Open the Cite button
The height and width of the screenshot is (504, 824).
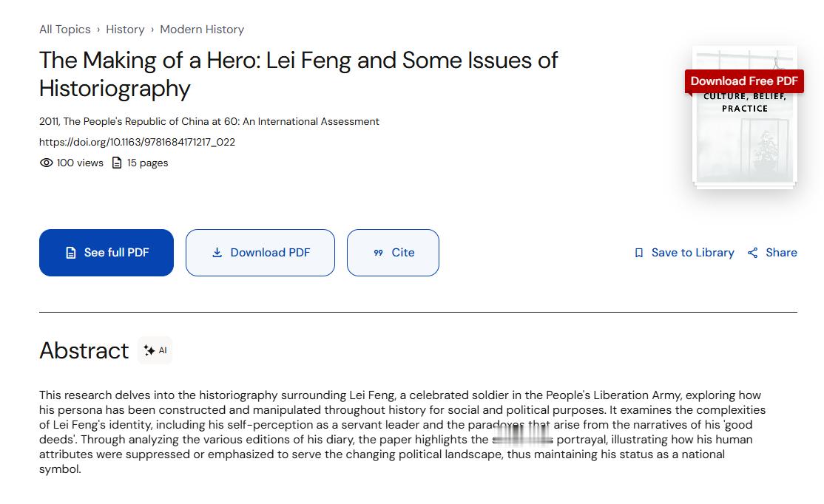[x=393, y=253]
